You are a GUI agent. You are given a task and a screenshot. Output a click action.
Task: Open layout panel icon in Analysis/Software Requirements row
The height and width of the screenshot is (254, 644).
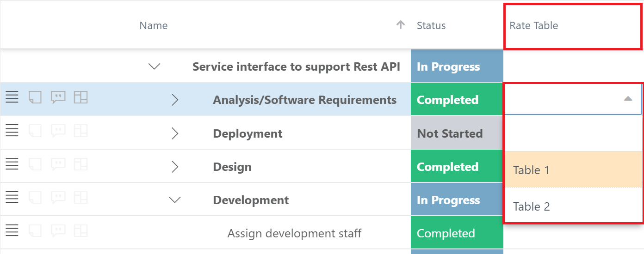pos(81,97)
